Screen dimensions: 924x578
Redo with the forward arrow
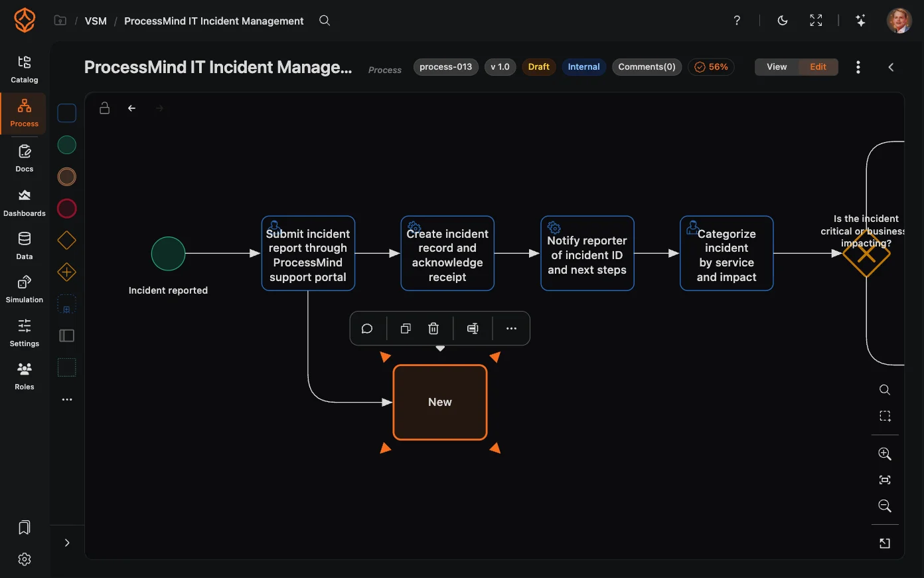[x=159, y=108]
